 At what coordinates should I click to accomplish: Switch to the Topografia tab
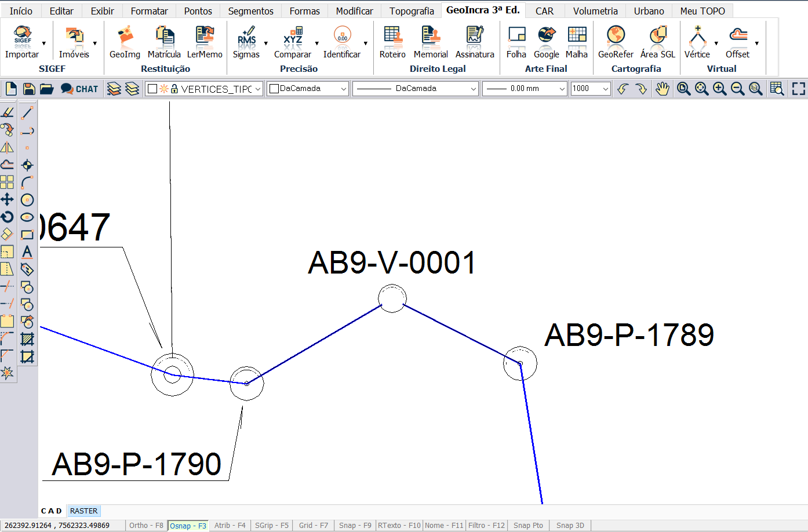coord(412,11)
